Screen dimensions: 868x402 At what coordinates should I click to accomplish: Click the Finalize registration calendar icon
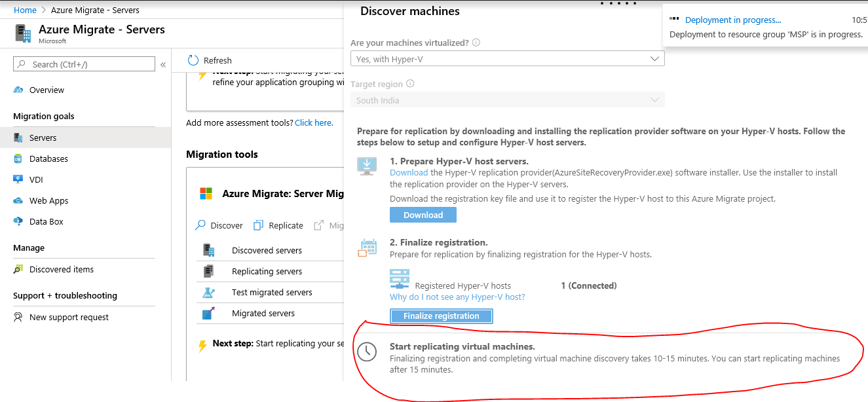tap(368, 247)
